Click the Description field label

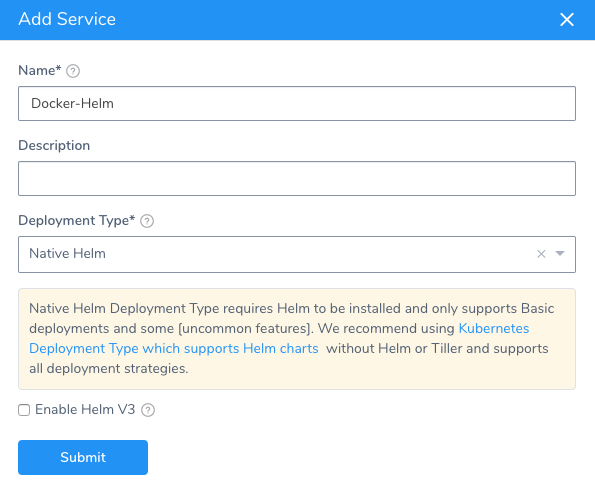(x=54, y=145)
